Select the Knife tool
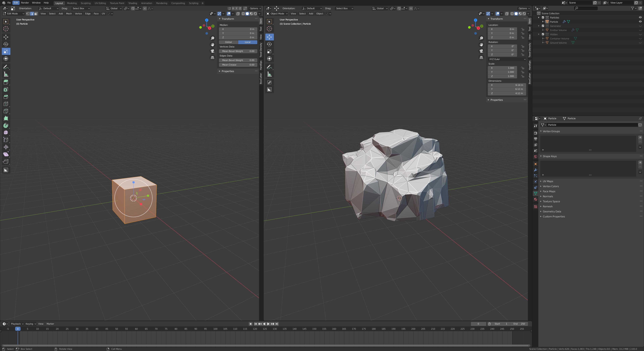The height and width of the screenshot is (351, 644). pos(6,111)
